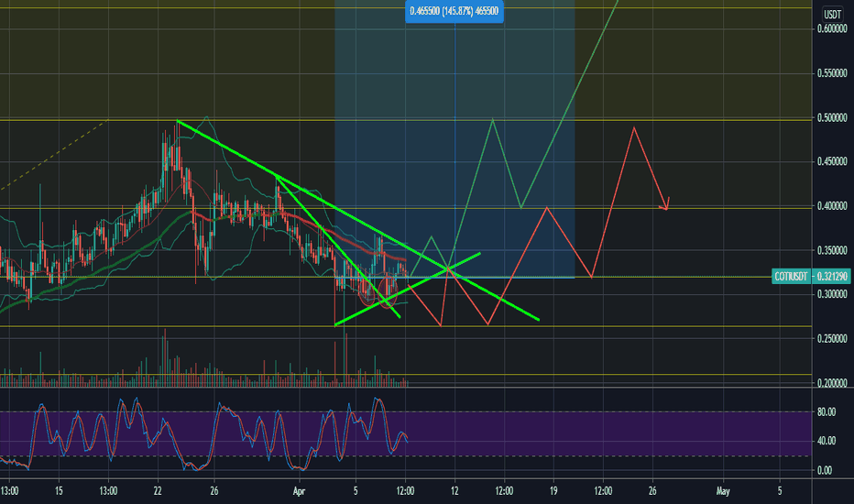Click the USDT currency button on price axis

(x=832, y=14)
